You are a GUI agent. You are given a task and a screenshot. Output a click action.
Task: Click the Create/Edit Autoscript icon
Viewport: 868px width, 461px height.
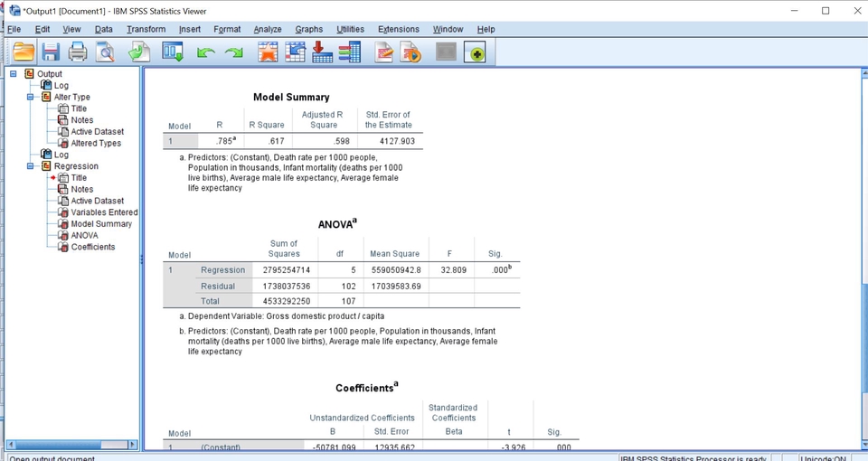point(383,52)
